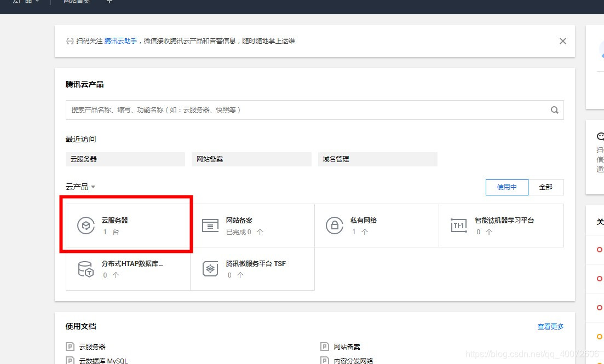
Task: Click the QR scan icon in the banner
Action: tap(70, 41)
